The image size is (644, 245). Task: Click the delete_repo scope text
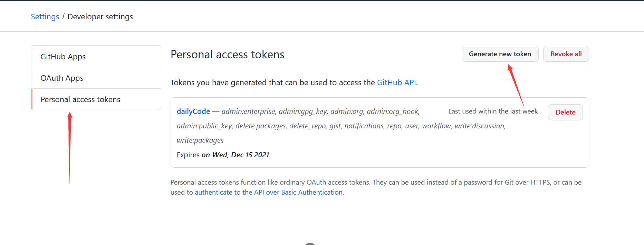(307, 126)
